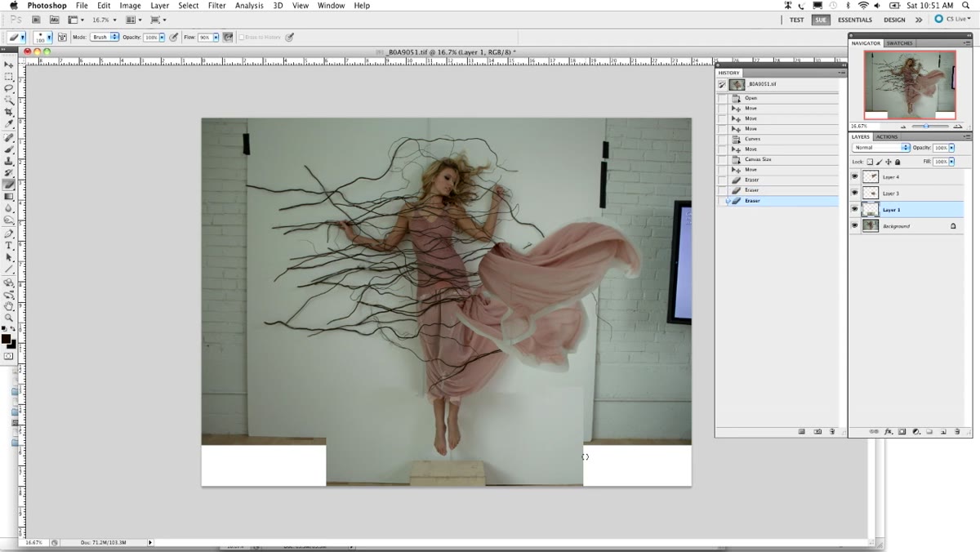The width and height of the screenshot is (980, 552).
Task: Toggle visibility of the Background layer
Action: (855, 225)
